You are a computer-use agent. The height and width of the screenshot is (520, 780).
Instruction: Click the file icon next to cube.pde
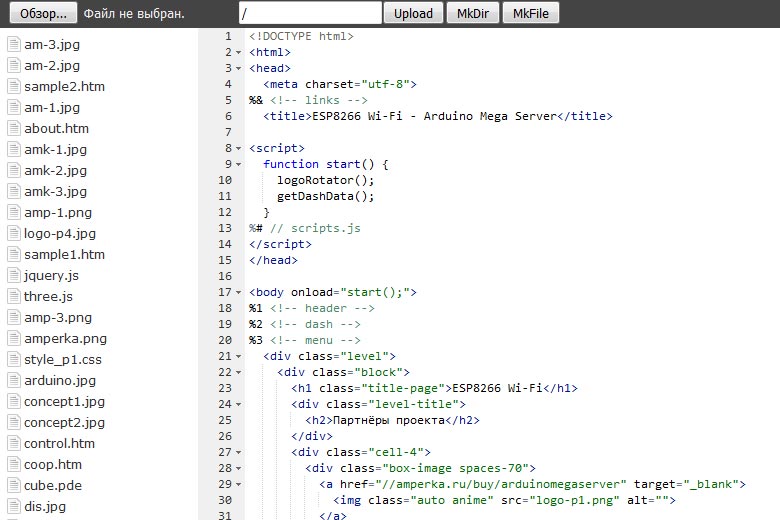coord(14,485)
